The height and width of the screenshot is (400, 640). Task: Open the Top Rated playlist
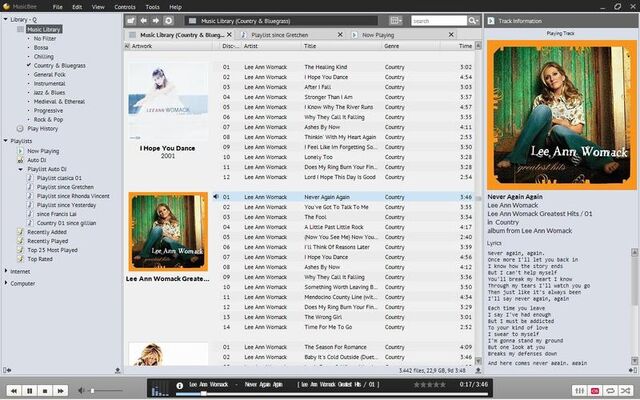40,259
